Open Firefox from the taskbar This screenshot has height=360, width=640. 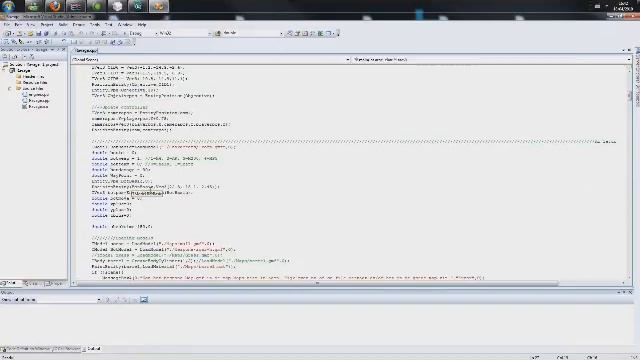54,6
